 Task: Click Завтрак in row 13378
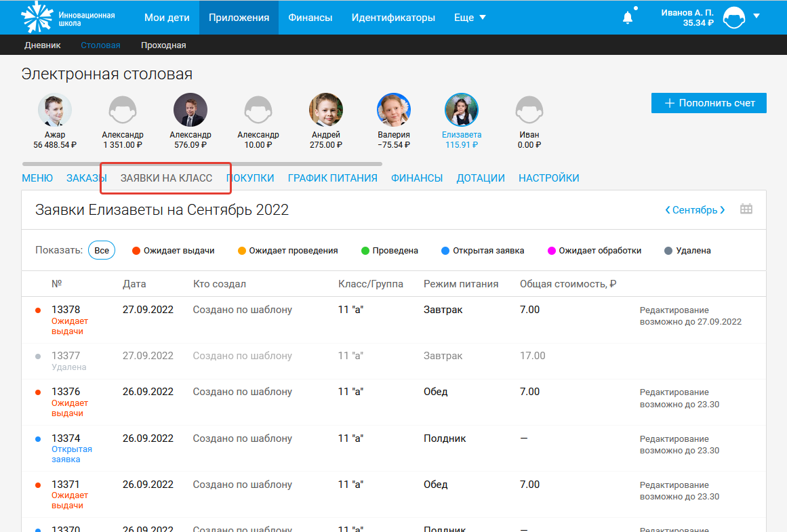click(443, 310)
